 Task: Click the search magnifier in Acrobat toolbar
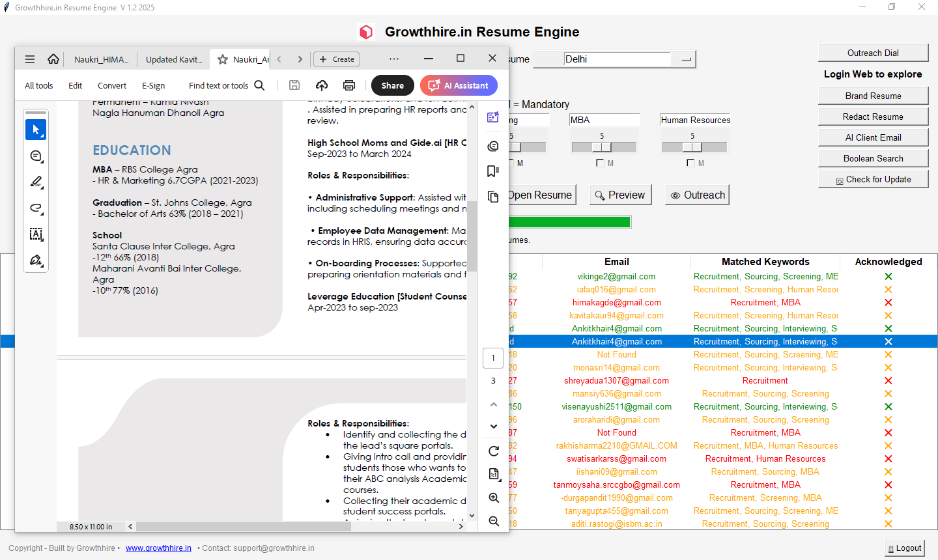pos(259,85)
